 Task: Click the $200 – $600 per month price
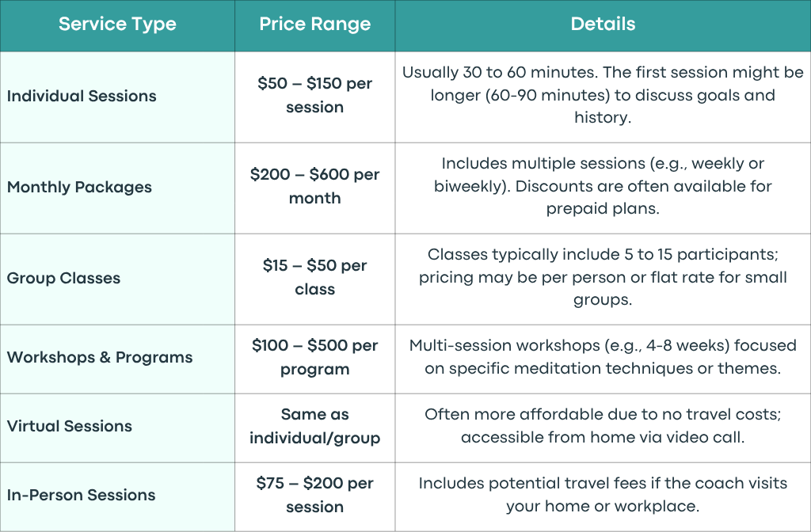[315, 186]
